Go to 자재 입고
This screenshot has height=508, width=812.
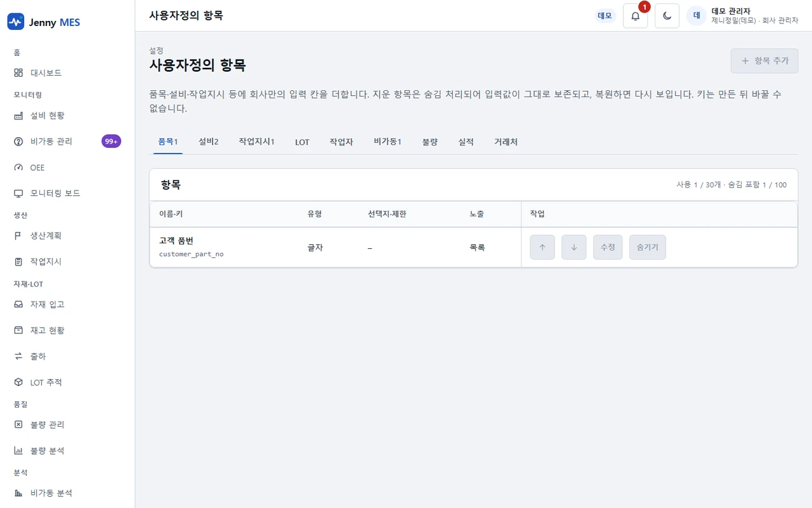click(x=67, y=305)
